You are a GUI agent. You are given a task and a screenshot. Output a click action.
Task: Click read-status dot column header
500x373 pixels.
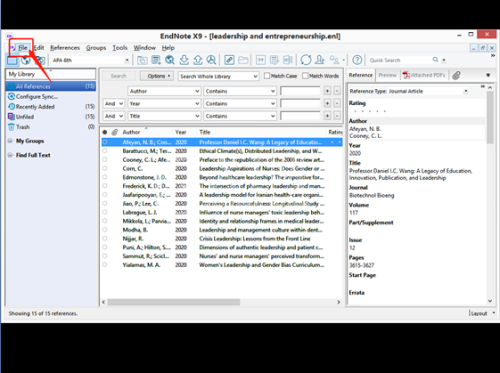coord(105,132)
